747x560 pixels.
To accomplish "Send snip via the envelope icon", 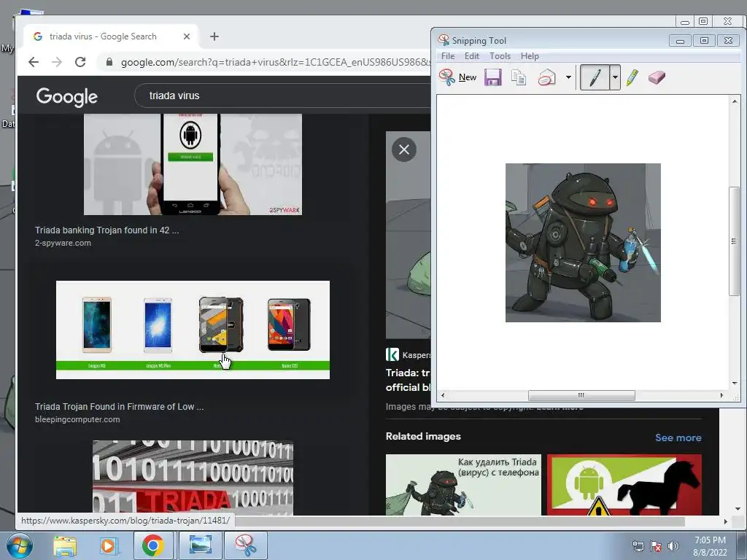I will click(x=547, y=77).
